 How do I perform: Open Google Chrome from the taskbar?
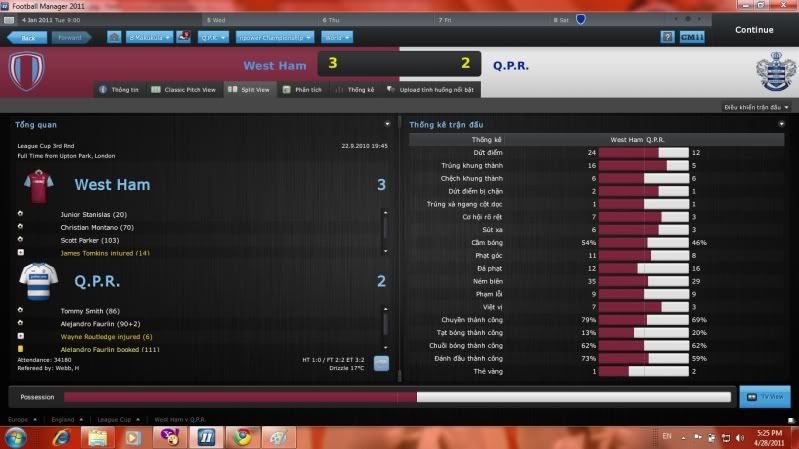pyautogui.click(x=243, y=438)
